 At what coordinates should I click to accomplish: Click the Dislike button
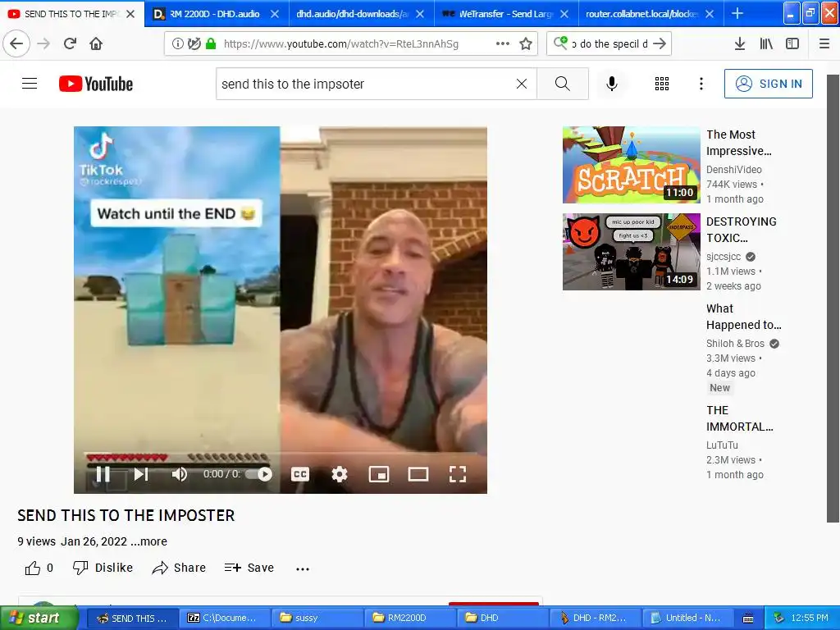[103, 568]
